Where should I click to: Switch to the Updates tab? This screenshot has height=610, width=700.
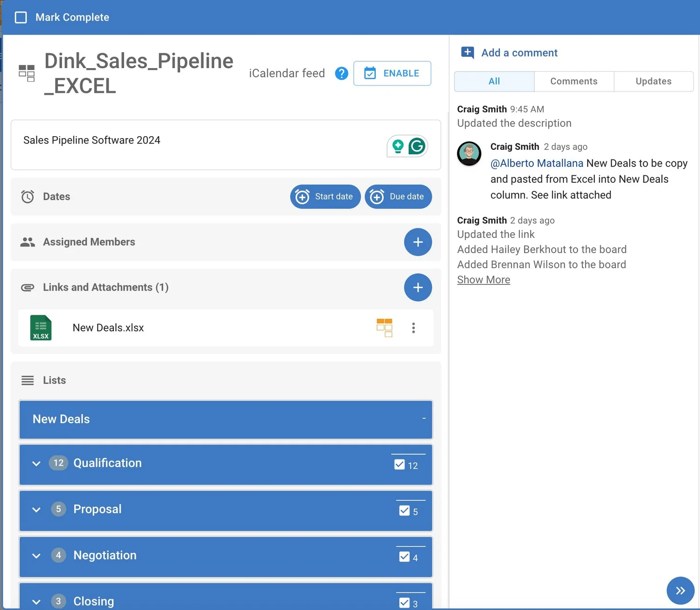point(653,81)
